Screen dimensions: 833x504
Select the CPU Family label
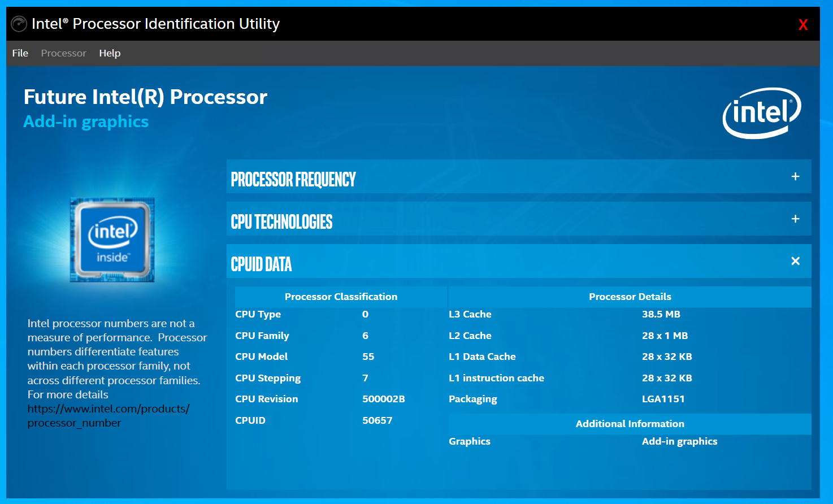(x=262, y=336)
